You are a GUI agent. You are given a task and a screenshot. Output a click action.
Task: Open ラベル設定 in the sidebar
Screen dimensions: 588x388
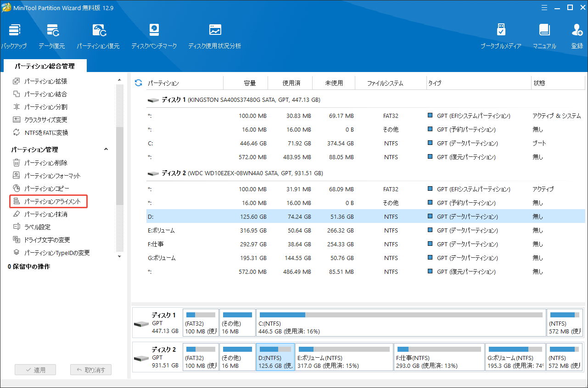tap(32, 227)
